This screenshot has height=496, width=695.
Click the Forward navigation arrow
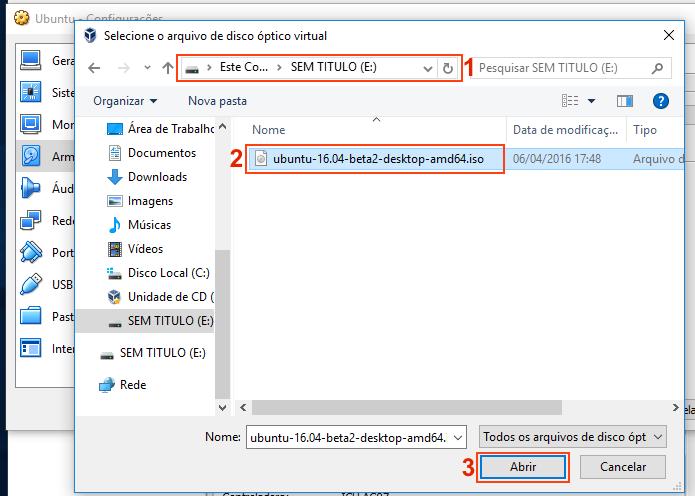point(124,68)
